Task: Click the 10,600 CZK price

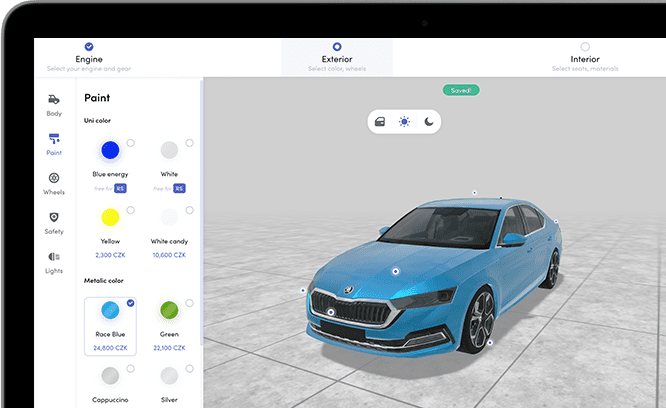Action: pyautogui.click(x=169, y=255)
